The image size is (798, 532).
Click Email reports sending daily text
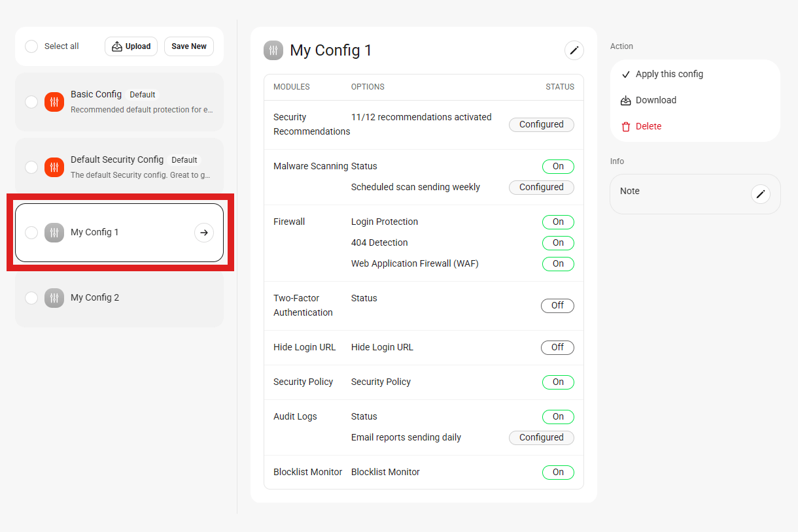coord(406,437)
